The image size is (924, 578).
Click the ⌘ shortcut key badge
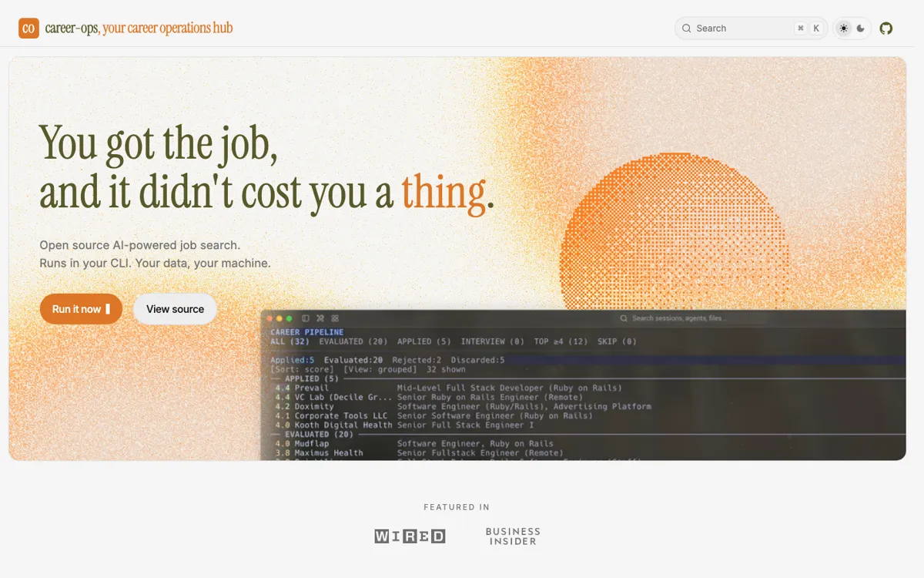pyautogui.click(x=801, y=29)
